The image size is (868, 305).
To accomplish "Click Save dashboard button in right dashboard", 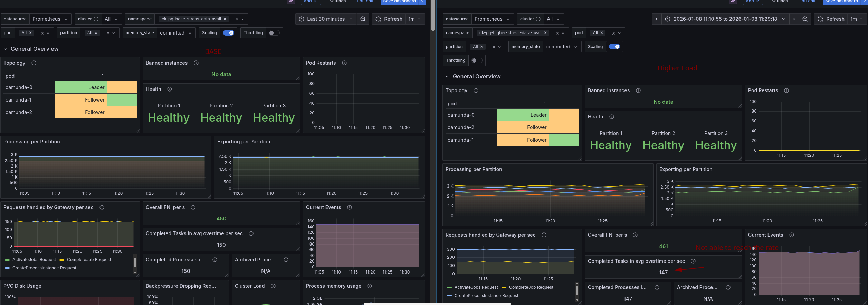I will [x=841, y=1].
